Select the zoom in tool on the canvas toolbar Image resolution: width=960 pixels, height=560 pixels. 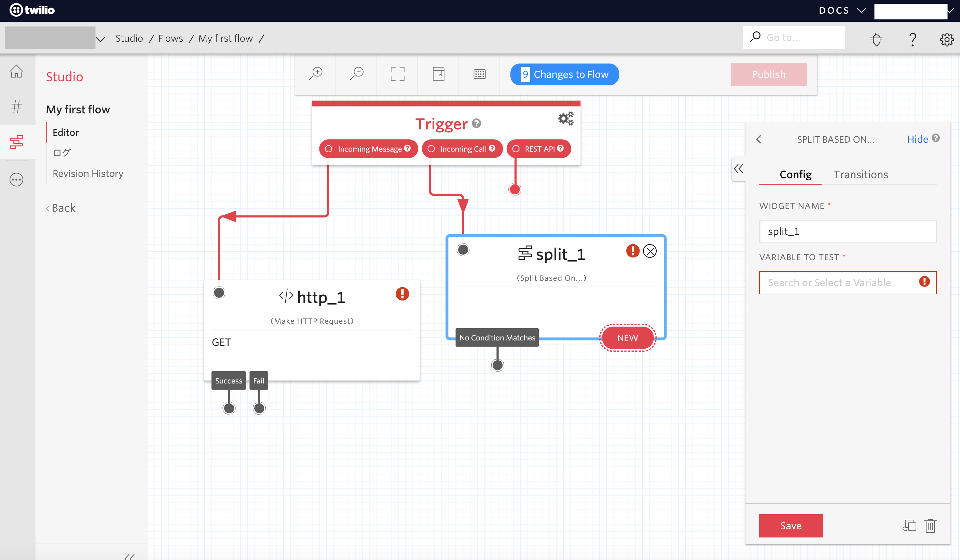pyautogui.click(x=315, y=74)
